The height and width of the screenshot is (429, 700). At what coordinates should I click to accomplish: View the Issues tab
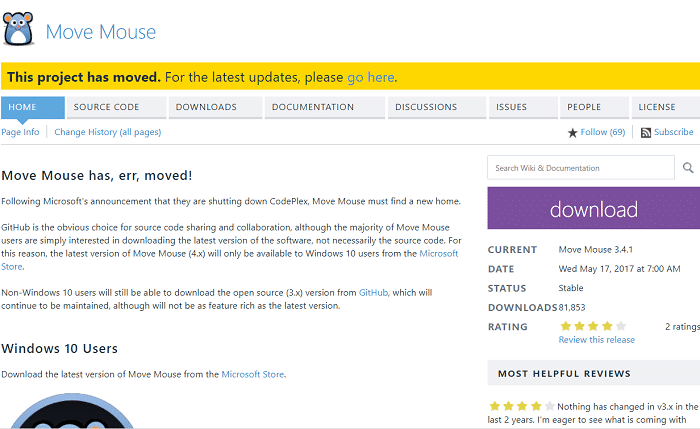tap(523, 107)
